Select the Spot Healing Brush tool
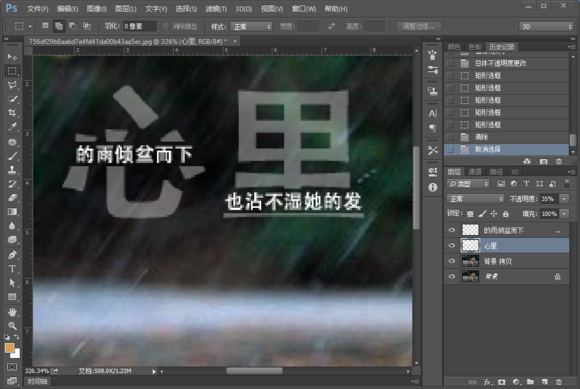This screenshot has height=389, width=580. coord(12,142)
